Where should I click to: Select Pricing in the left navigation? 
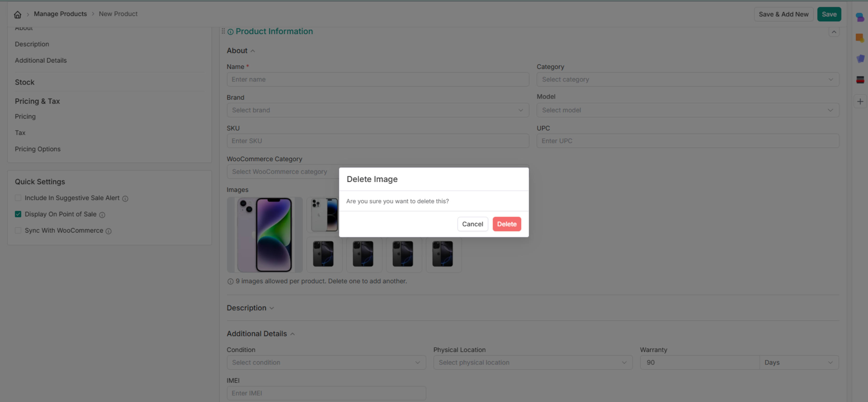click(x=25, y=117)
